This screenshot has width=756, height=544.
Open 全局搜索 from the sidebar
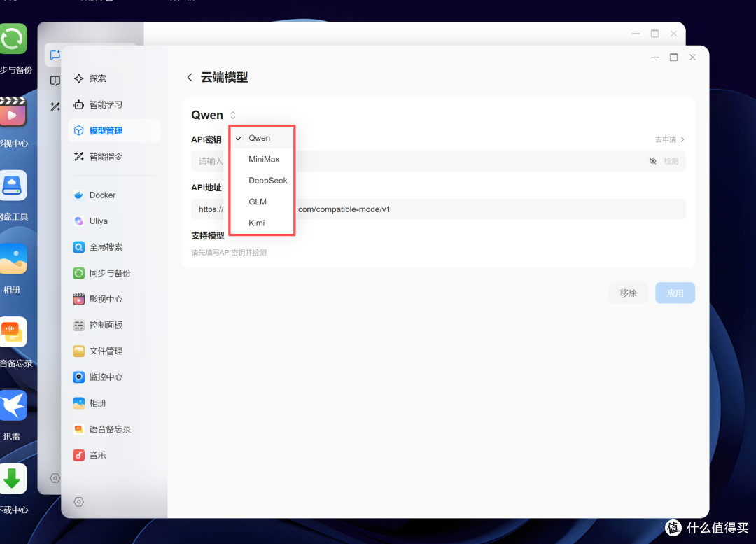pyautogui.click(x=114, y=247)
